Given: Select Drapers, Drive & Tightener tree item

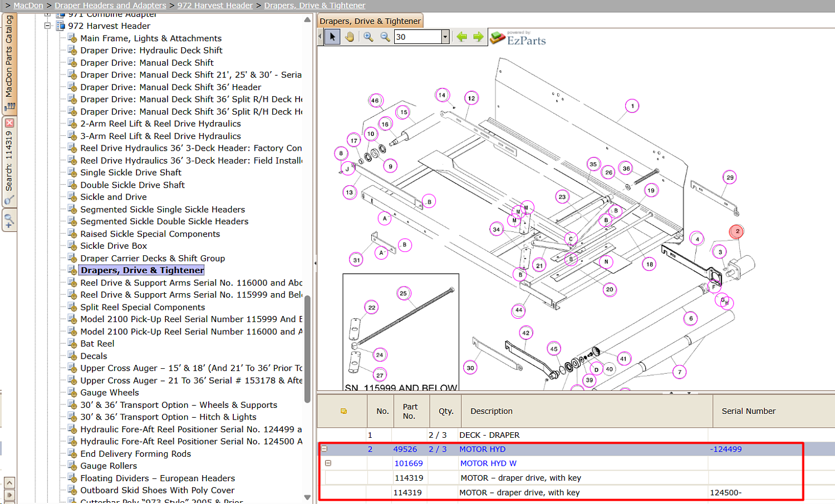Looking at the screenshot, I should 143,270.
